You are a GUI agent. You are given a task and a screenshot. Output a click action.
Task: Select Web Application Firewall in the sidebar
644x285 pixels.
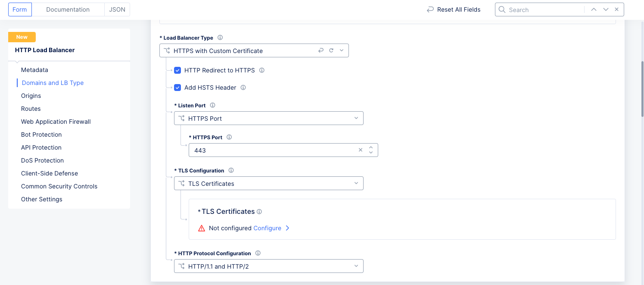click(56, 122)
